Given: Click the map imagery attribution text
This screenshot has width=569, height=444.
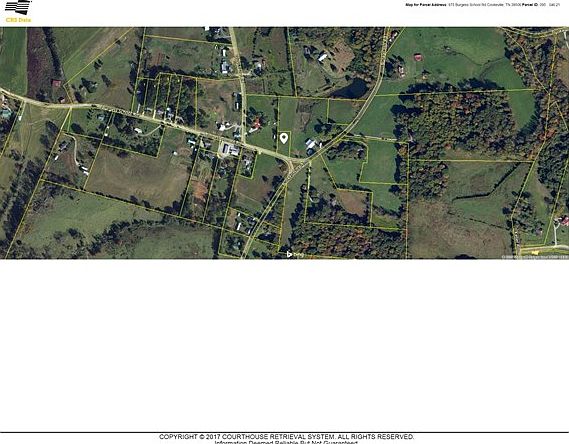Looking at the screenshot, I should tap(534, 257).
